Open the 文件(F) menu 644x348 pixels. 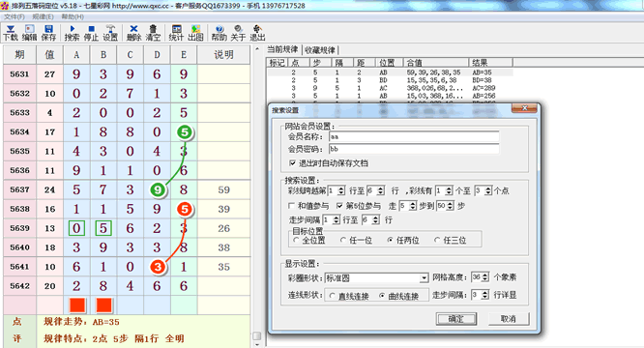[15, 16]
